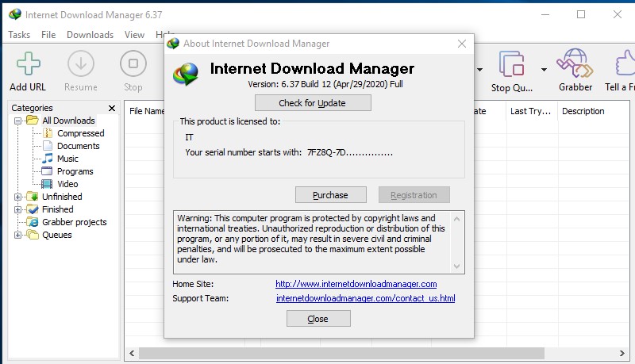Viewport: 635px width, 364px height.
Task: Open dropdown arrow left of Stop Queue
Action: (479, 70)
